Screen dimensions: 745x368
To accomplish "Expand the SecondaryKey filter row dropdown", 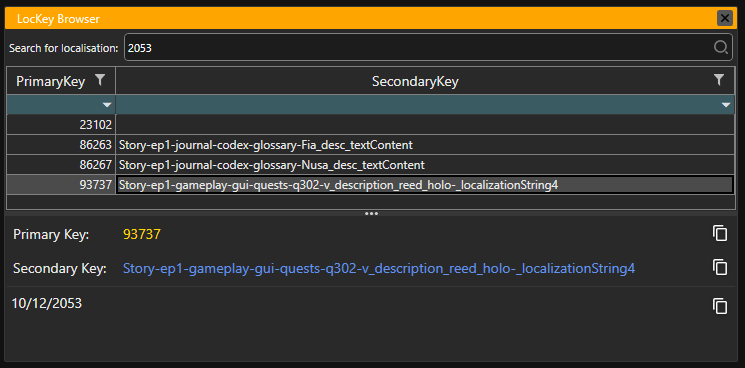I will tap(726, 105).
